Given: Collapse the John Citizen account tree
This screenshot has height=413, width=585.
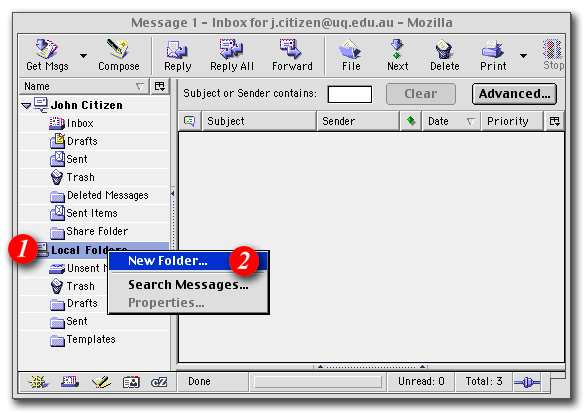Looking at the screenshot, I should point(26,106).
